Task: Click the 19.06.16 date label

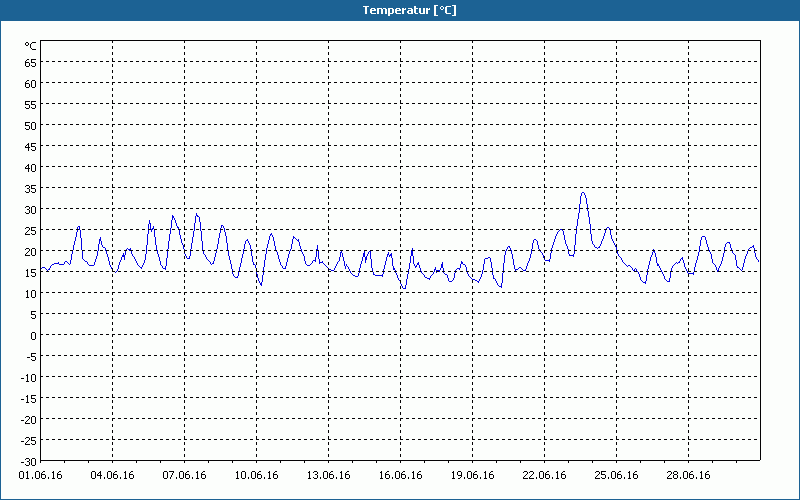Action: pyautogui.click(x=473, y=476)
